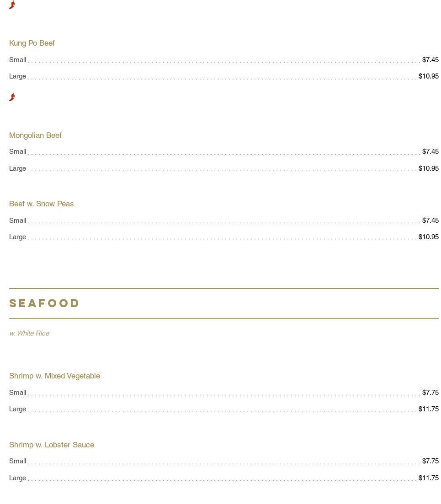Click the $10.95 Large Mongolian Beef price

(428, 168)
